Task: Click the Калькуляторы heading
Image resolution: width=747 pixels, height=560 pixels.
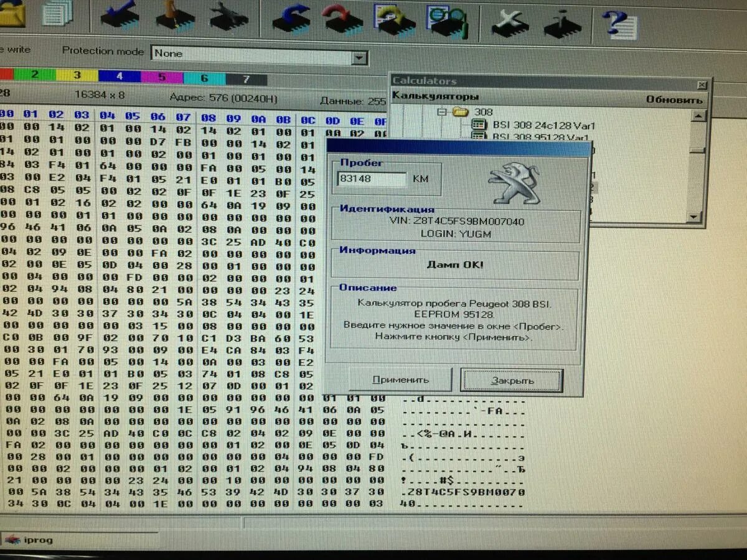Action: [x=435, y=96]
